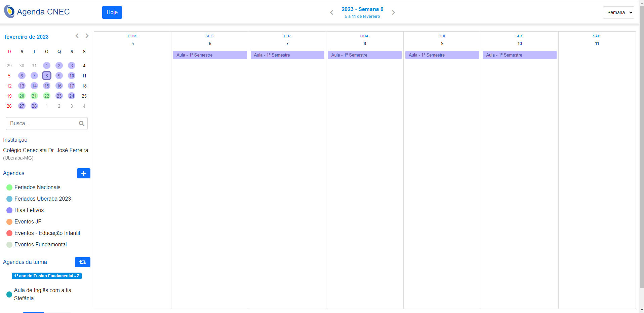Add a new agenda with plus button

click(x=83, y=173)
